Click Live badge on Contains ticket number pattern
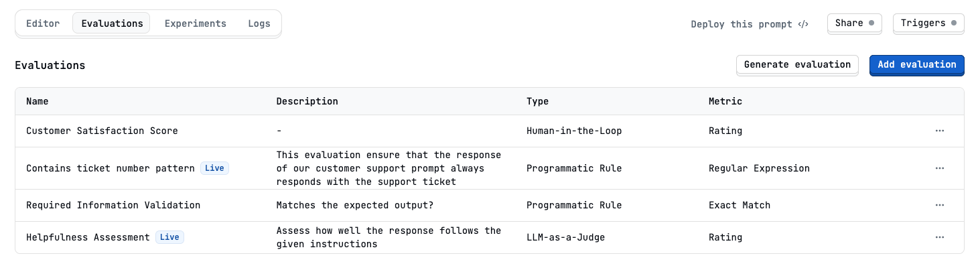The width and height of the screenshot is (980, 266). [x=214, y=168]
